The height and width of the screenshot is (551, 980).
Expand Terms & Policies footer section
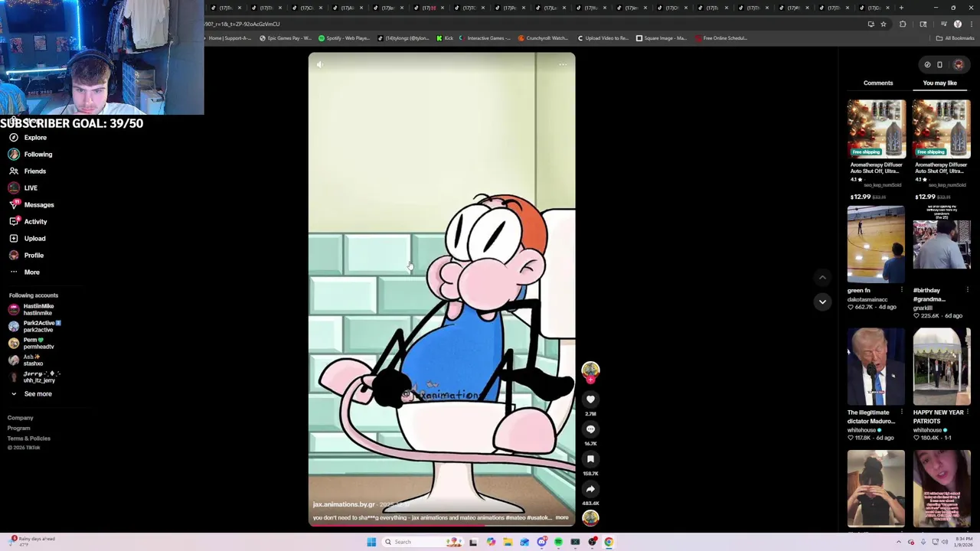click(x=29, y=439)
